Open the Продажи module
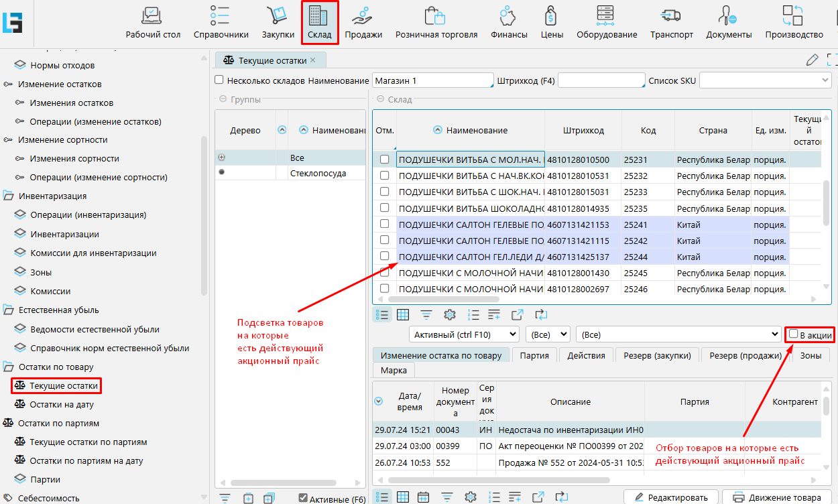838x504 pixels. [363, 22]
